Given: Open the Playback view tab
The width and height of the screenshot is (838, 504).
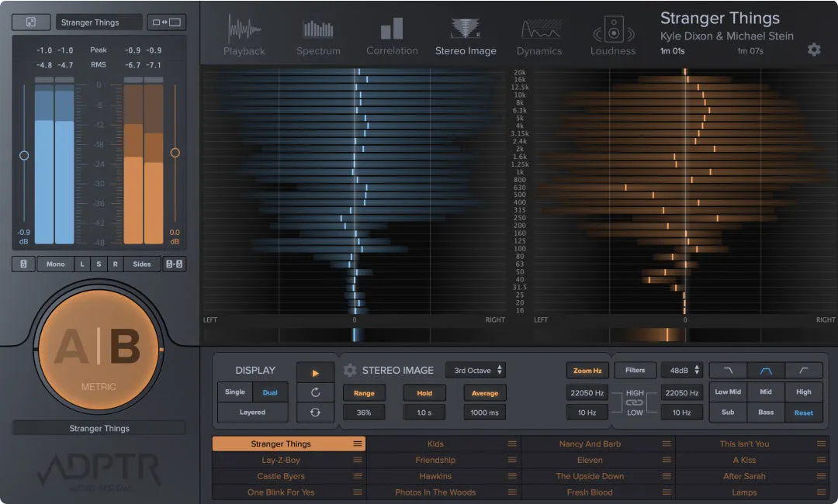Looking at the screenshot, I should pyautogui.click(x=244, y=36).
